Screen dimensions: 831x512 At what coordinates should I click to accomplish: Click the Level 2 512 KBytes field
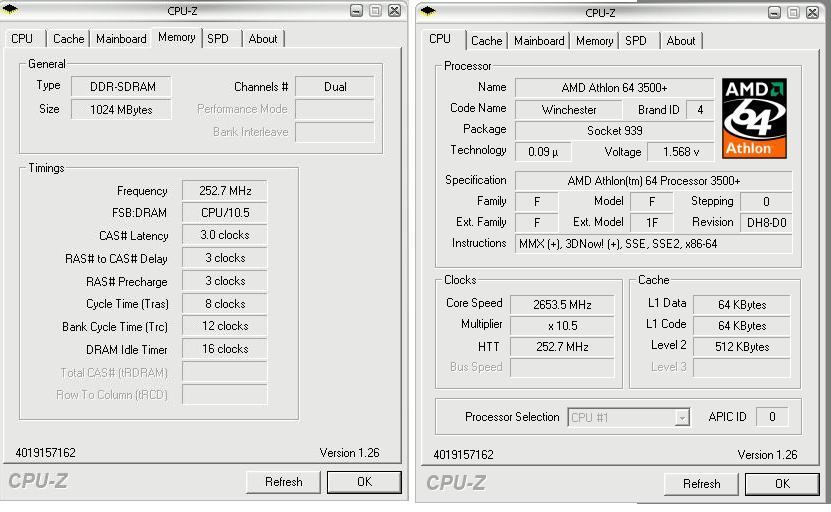[x=742, y=347]
